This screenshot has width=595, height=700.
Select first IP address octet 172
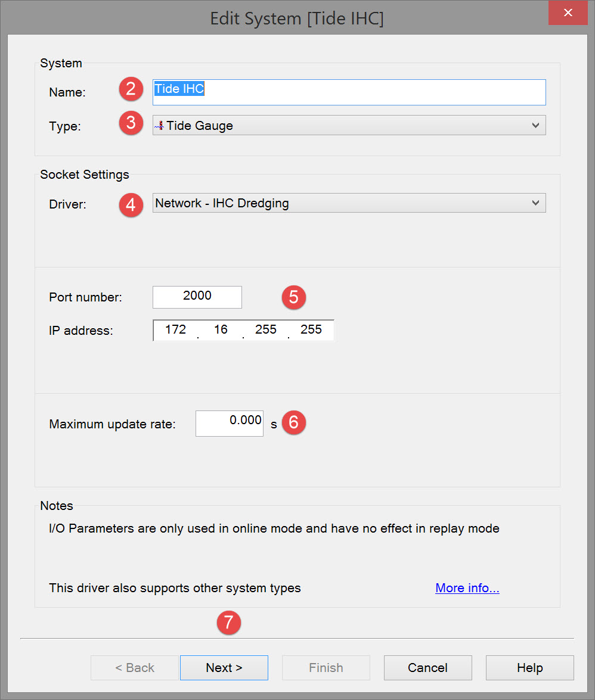click(x=176, y=329)
